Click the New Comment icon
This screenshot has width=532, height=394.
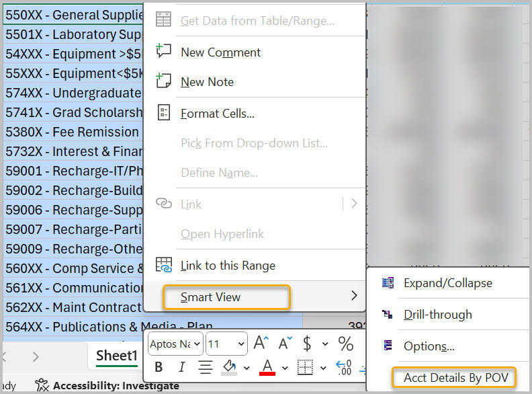pos(163,51)
